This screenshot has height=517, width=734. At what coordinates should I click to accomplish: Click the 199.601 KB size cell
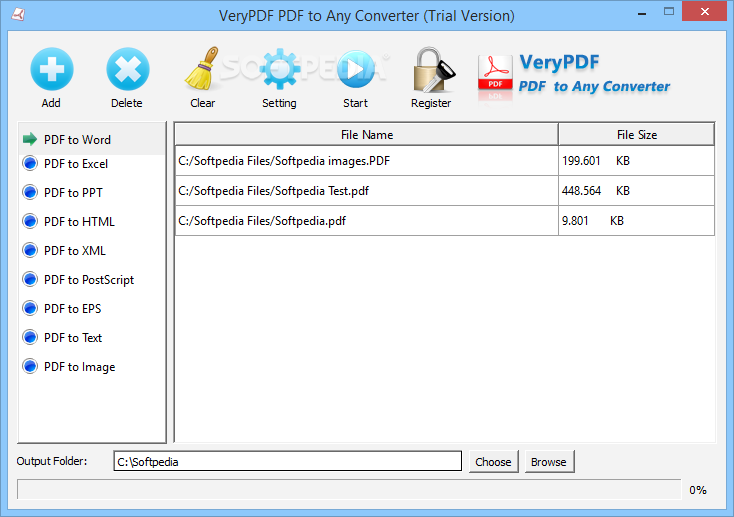(x=636, y=161)
